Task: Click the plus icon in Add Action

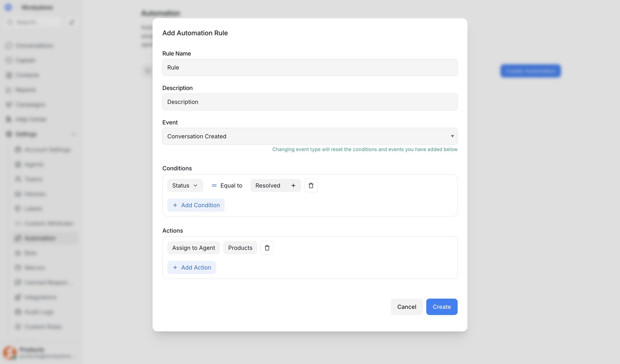Action: (175, 267)
